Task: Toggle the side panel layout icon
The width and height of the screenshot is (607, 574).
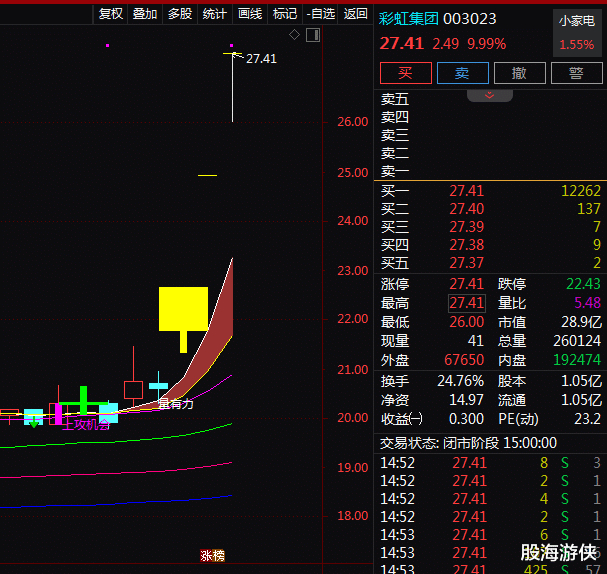Action: pos(313,35)
